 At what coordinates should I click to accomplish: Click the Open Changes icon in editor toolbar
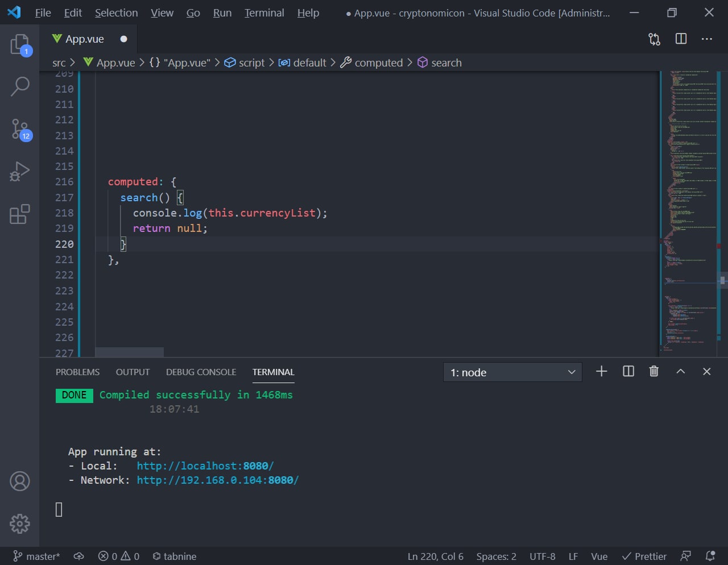(x=655, y=39)
